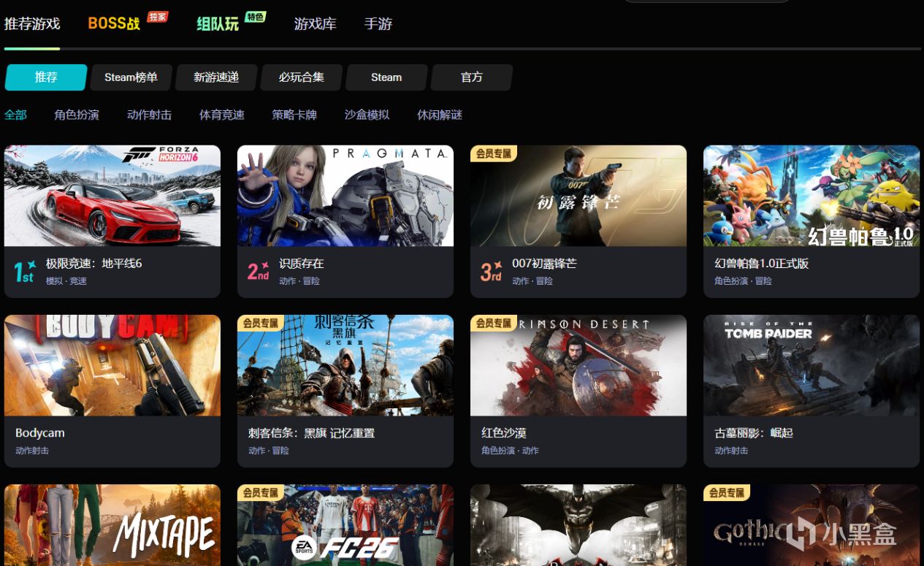Click the title 红色沙漠
The image size is (924, 566).
click(x=504, y=433)
